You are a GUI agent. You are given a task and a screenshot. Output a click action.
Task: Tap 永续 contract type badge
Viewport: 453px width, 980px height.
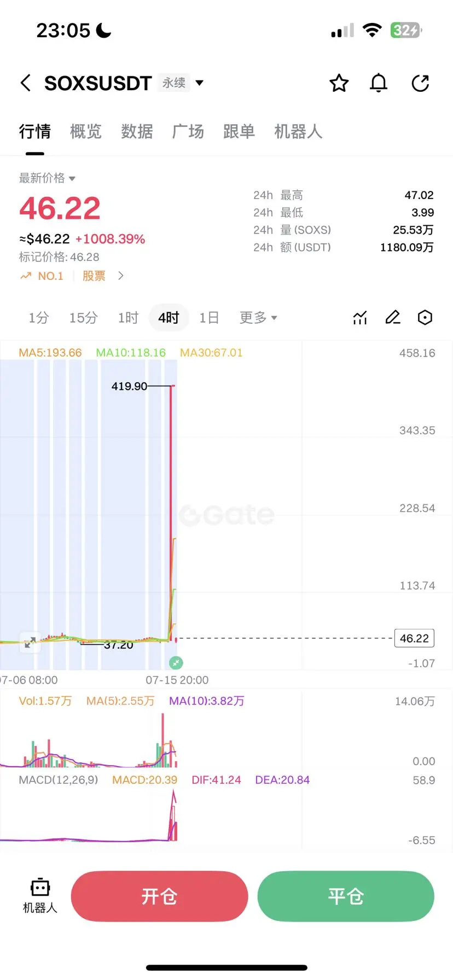174,83
